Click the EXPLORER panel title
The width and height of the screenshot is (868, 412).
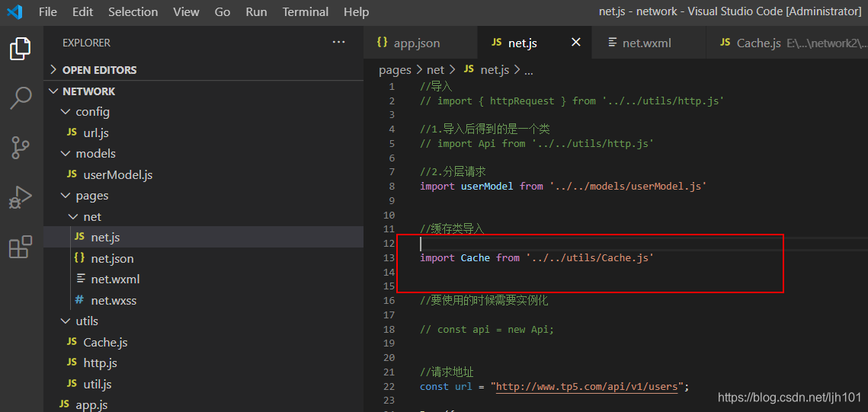86,43
